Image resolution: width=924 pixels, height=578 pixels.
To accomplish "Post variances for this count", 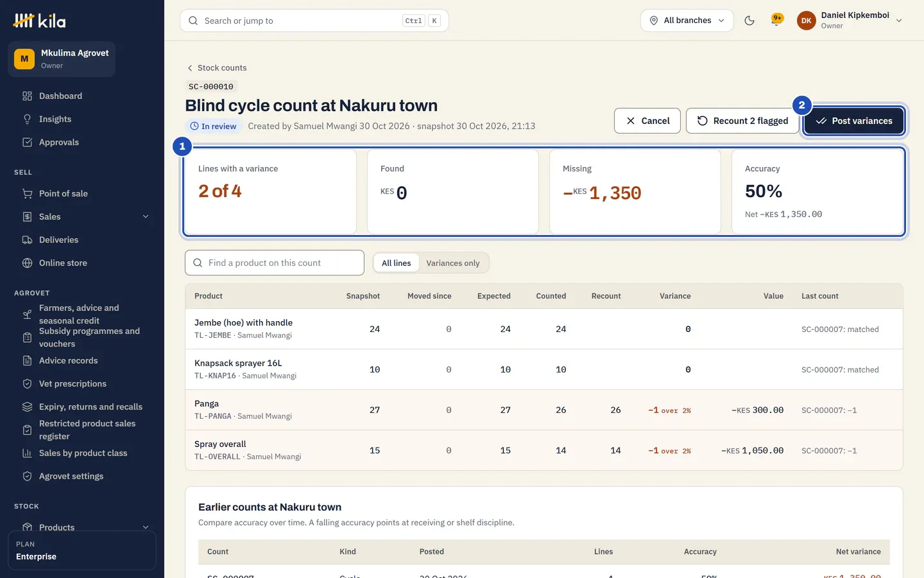I will pyautogui.click(x=854, y=121).
